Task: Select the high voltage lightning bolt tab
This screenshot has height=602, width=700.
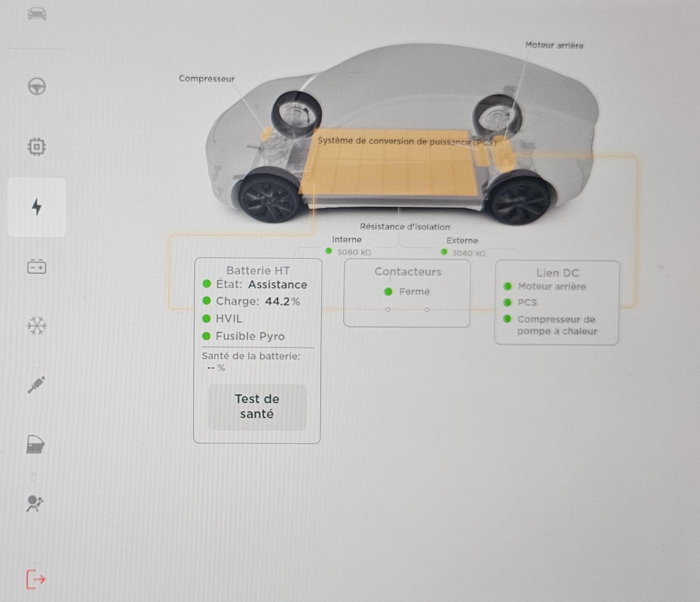Action: click(x=37, y=207)
